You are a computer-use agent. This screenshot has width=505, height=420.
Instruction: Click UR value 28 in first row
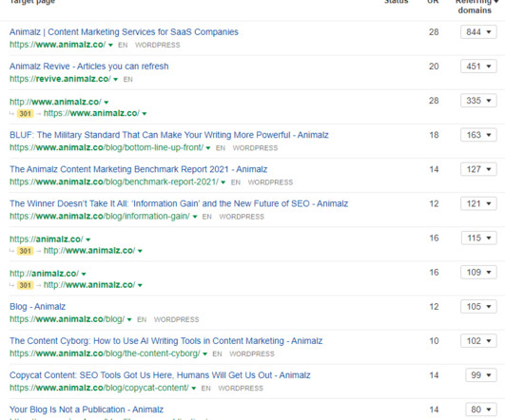click(x=434, y=32)
